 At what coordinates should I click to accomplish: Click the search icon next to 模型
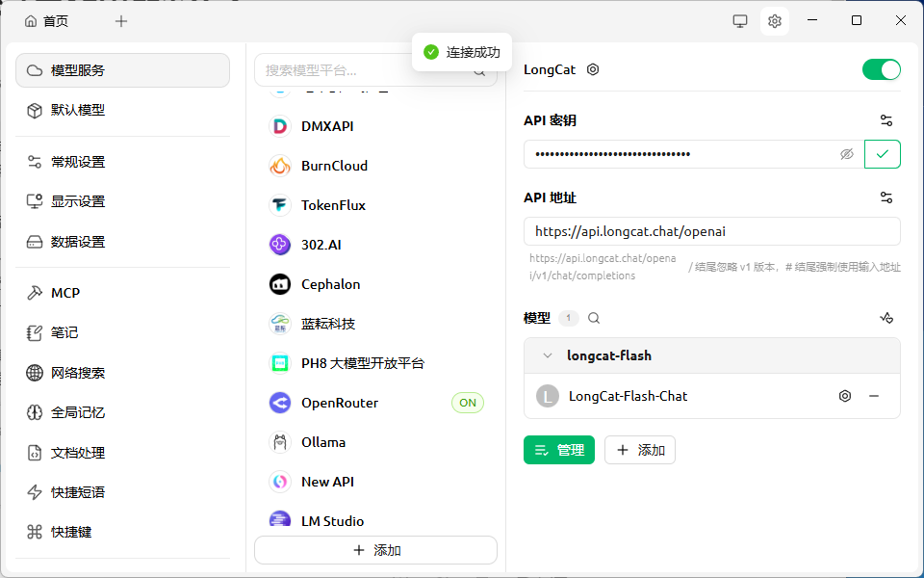594,319
